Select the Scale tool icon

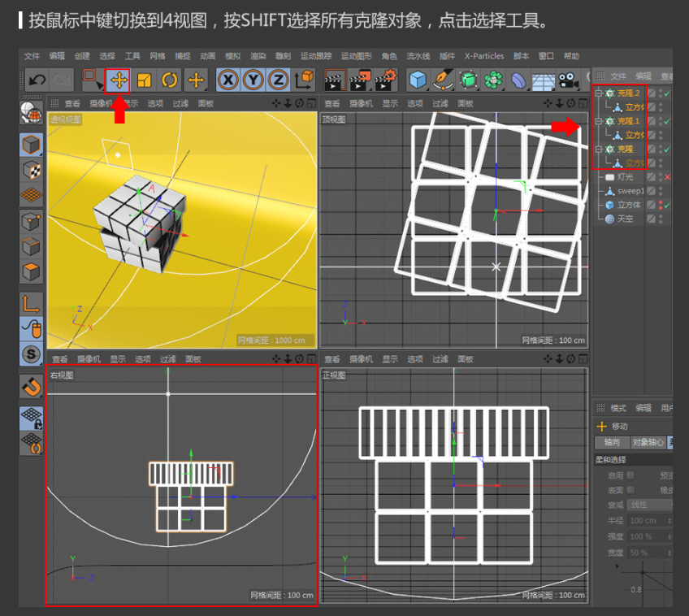click(144, 80)
